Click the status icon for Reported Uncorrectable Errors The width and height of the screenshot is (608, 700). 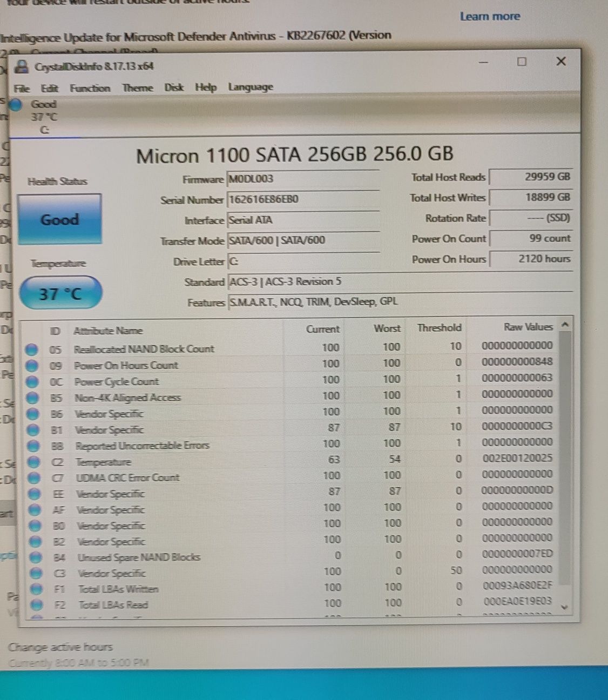point(33,446)
